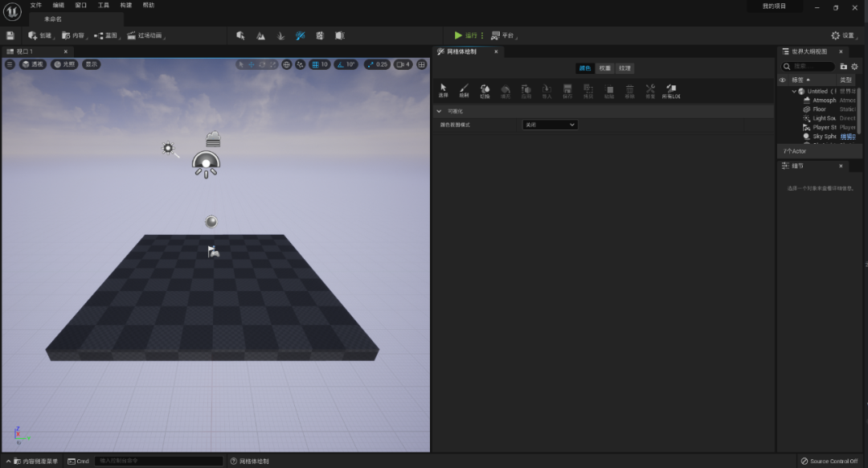
Task: Open the viewport hamburger options menu
Action: point(10,64)
